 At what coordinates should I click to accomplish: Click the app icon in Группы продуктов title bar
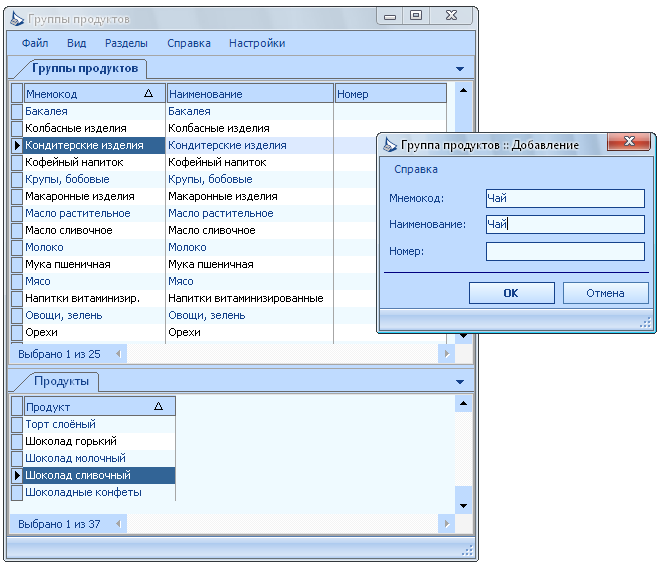[x=17, y=19]
